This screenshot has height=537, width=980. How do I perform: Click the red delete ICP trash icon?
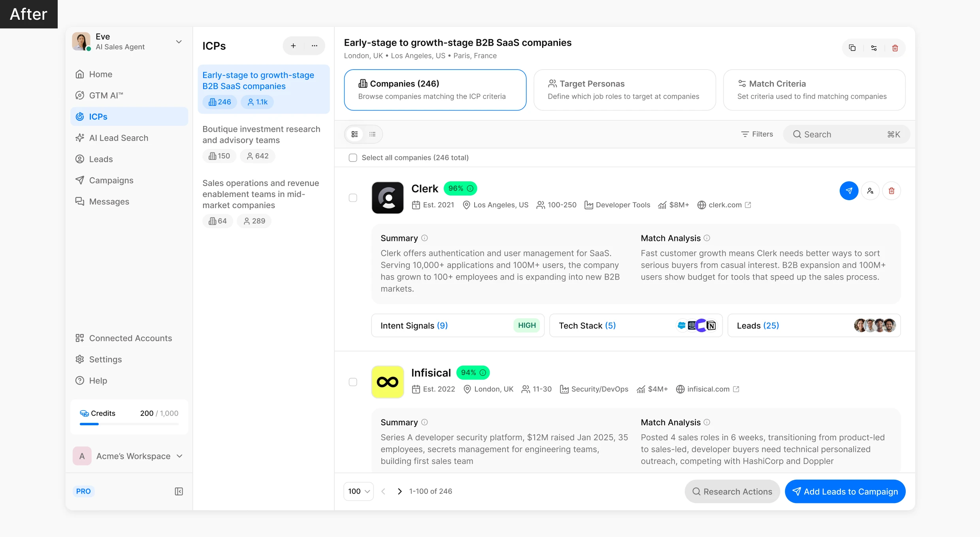pos(895,48)
